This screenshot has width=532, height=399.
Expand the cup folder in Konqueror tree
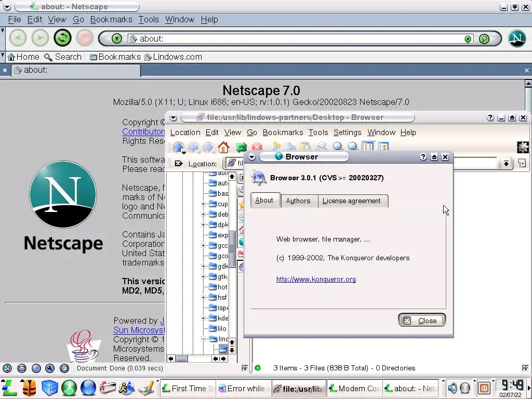pos(203,204)
